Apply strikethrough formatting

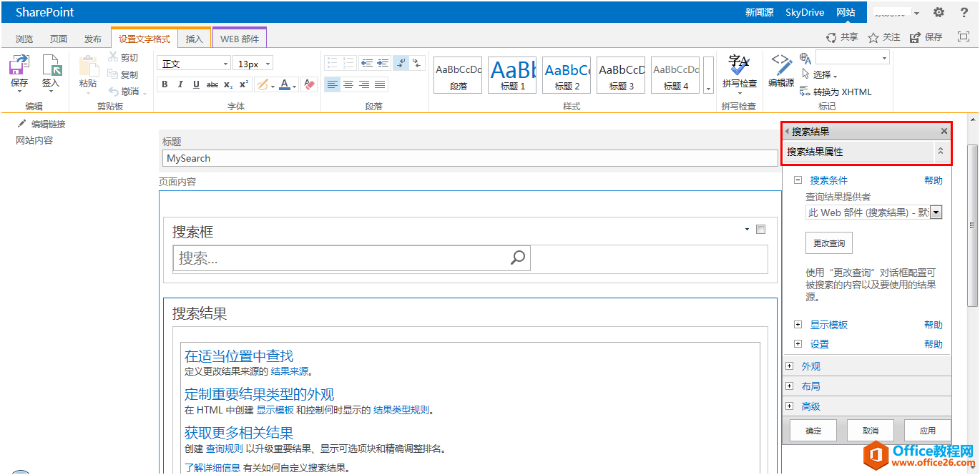[212, 84]
